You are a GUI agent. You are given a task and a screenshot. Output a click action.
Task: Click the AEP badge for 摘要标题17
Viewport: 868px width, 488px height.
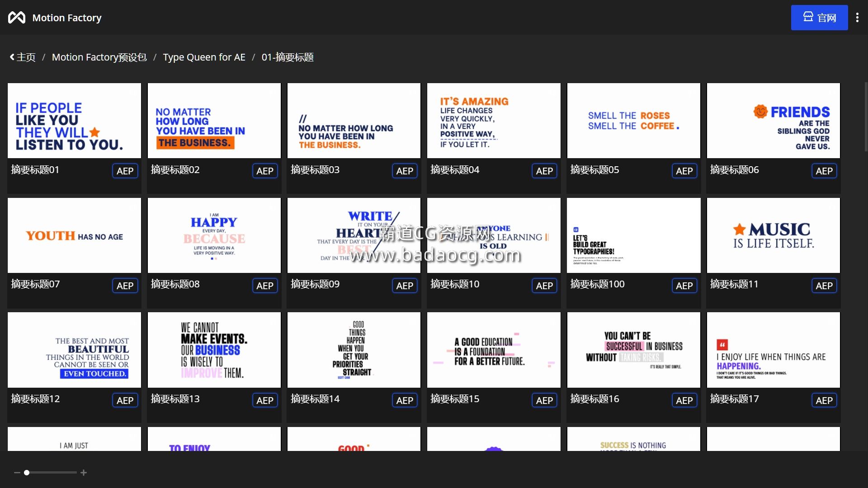point(824,400)
